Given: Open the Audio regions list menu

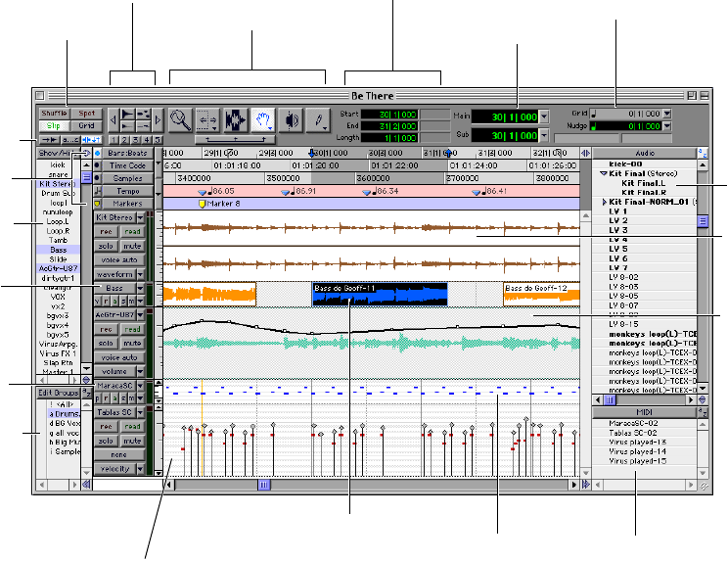Looking at the screenshot, I should [645, 154].
